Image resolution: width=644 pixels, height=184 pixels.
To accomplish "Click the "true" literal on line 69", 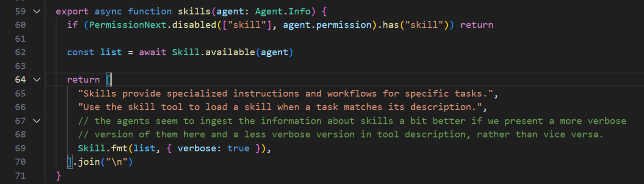I will 239,148.
